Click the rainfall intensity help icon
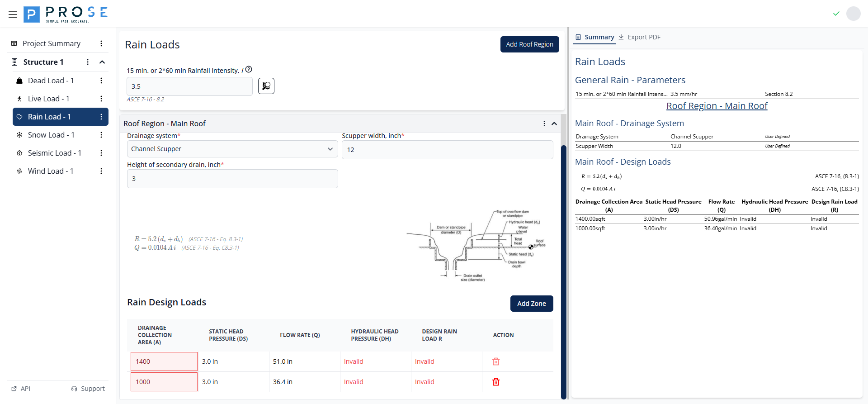 (249, 70)
